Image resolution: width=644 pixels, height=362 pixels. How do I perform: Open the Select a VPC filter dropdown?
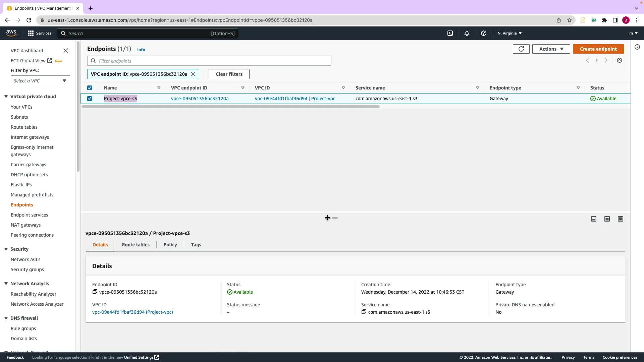pyautogui.click(x=40, y=81)
